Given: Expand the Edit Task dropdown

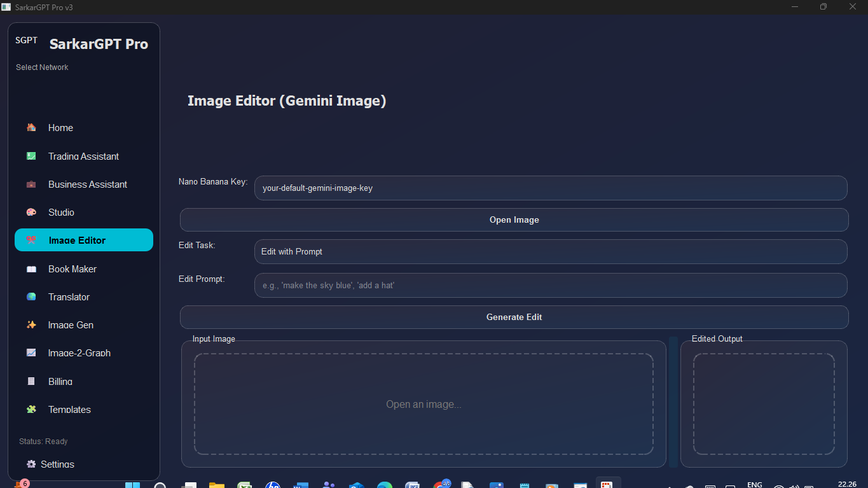Looking at the screenshot, I should (x=551, y=251).
